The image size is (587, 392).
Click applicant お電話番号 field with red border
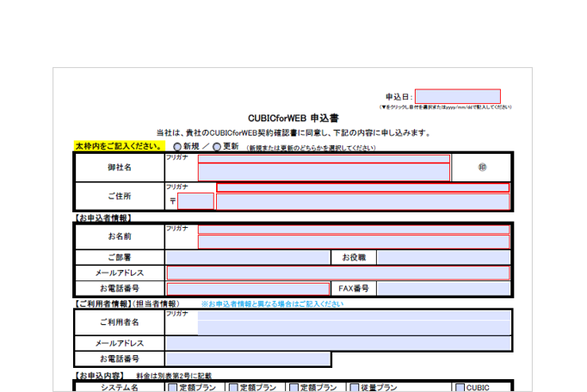point(248,289)
